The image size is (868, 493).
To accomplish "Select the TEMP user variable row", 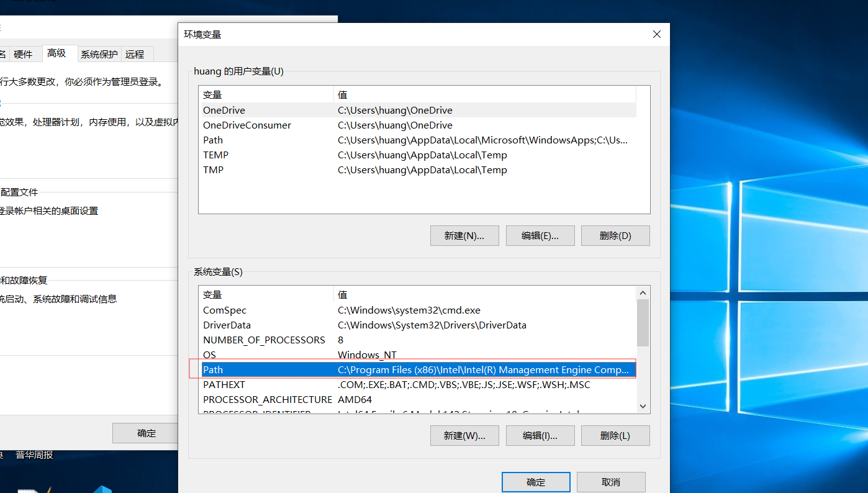I will coord(417,155).
